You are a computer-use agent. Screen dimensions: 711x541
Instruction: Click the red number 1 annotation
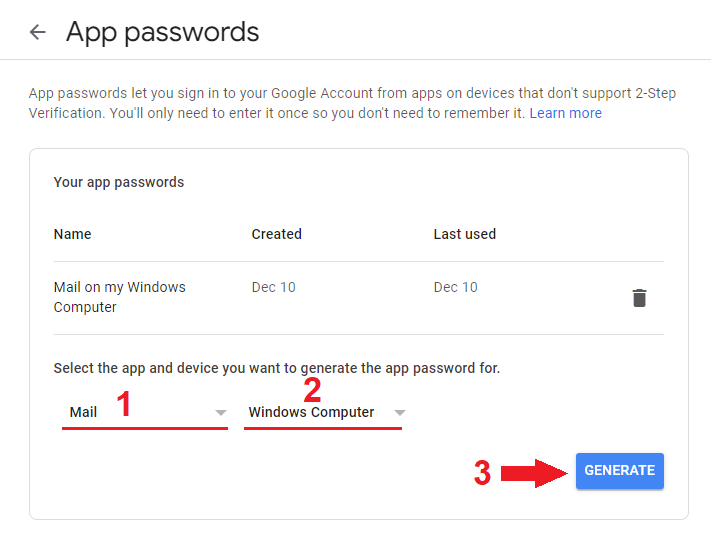click(123, 404)
